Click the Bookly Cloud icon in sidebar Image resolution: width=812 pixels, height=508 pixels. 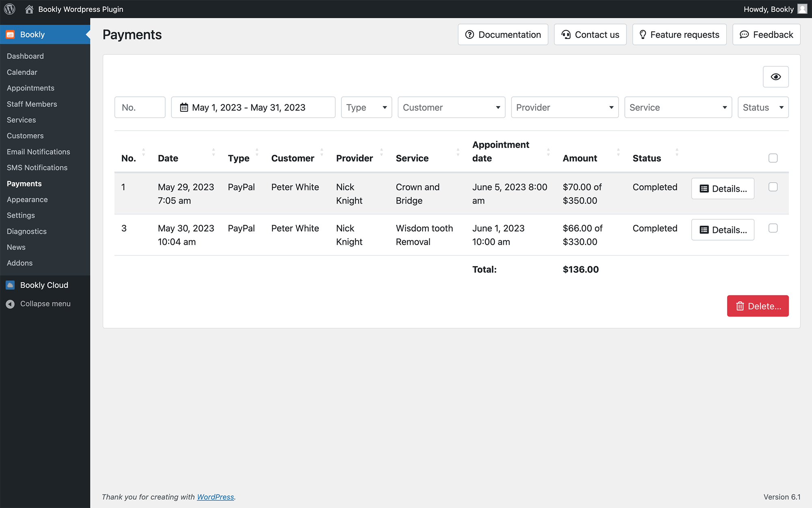pos(11,285)
